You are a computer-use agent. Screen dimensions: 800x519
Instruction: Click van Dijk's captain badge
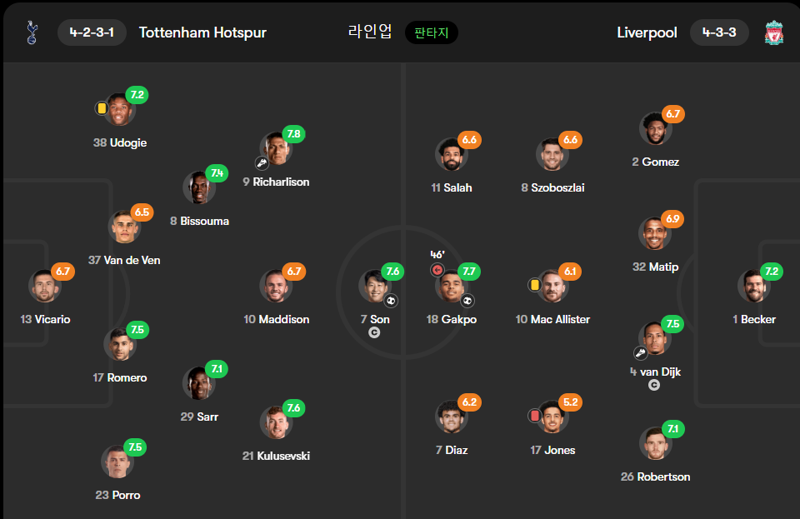[x=654, y=385]
